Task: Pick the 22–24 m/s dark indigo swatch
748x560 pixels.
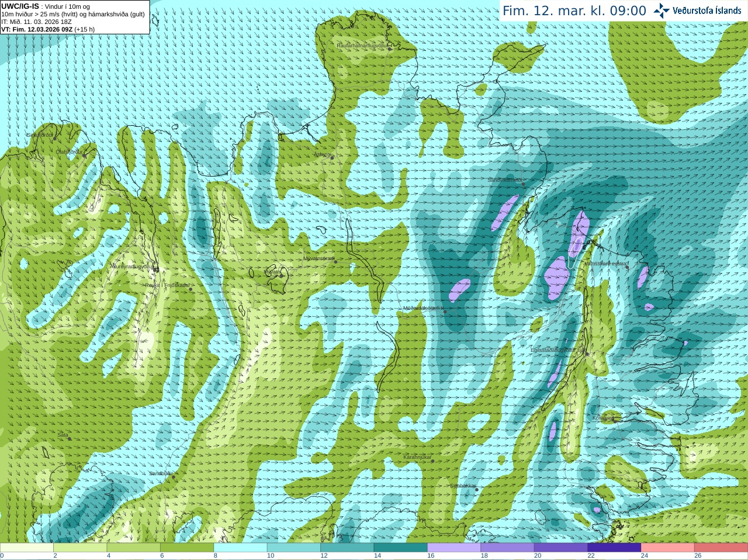Action: pos(614,548)
